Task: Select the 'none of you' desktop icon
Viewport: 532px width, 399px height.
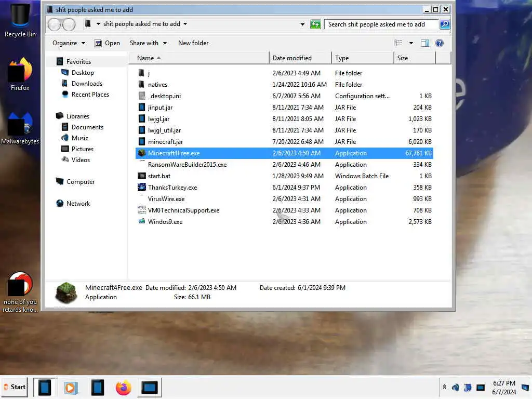Action: pos(20,292)
